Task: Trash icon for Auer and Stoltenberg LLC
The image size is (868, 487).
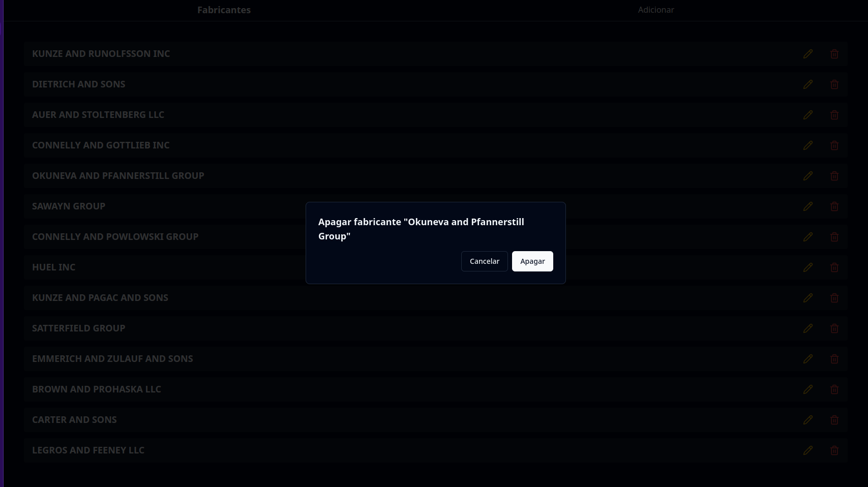Action: (x=834, y=115)
